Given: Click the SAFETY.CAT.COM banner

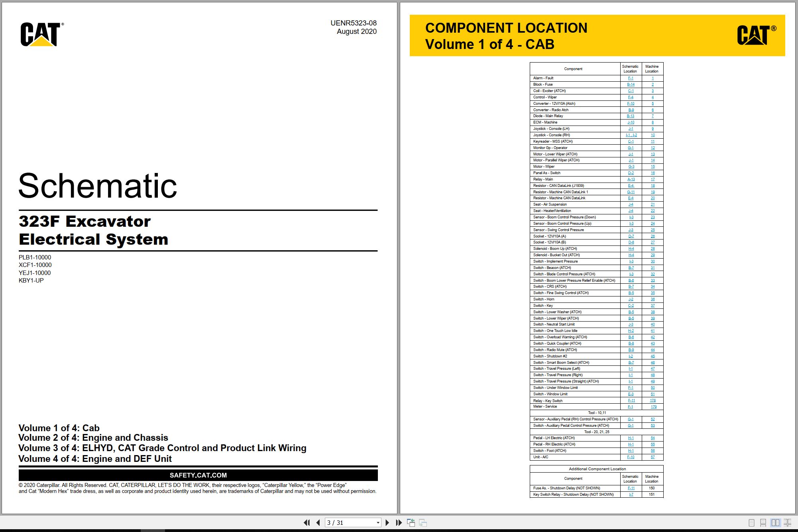Looking at the screenshot, I should coord(198,475).
